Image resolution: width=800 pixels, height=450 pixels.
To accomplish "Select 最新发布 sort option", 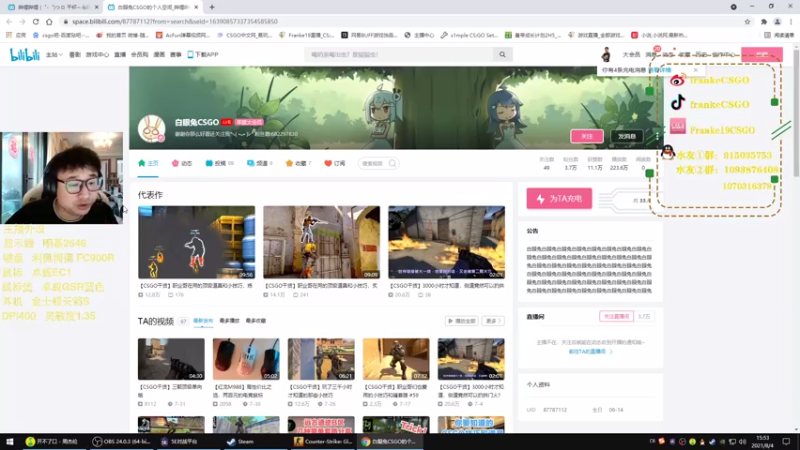I will (x=203, y=321).
